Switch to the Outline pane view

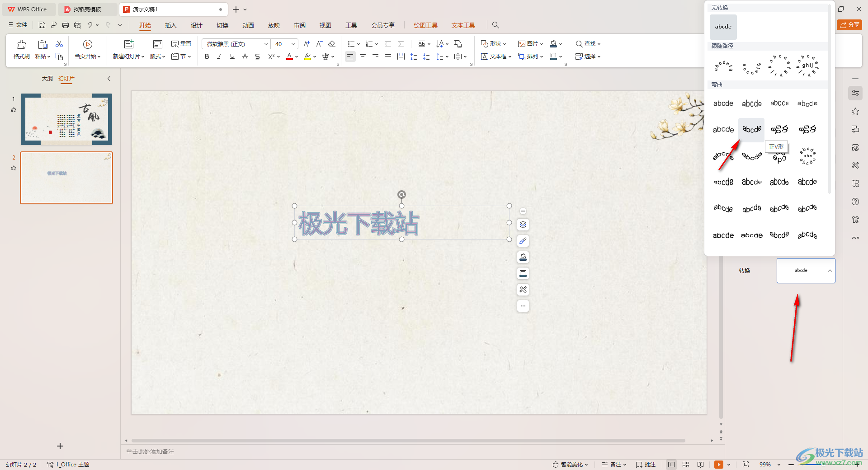(x=47, y=79)
